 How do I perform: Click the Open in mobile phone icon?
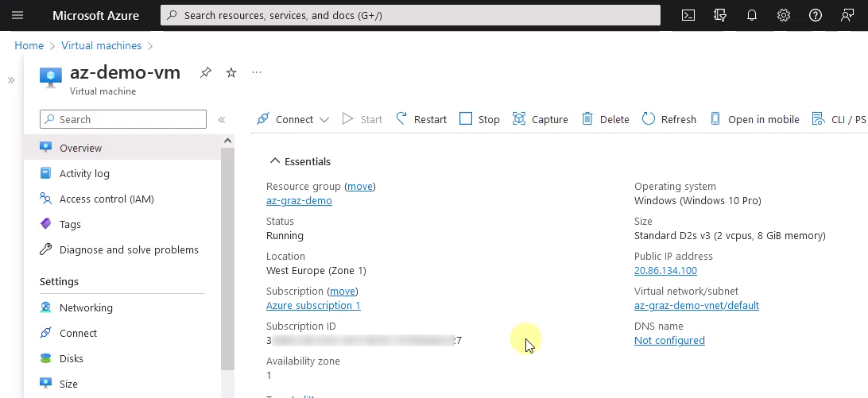(x=715, y=119)
